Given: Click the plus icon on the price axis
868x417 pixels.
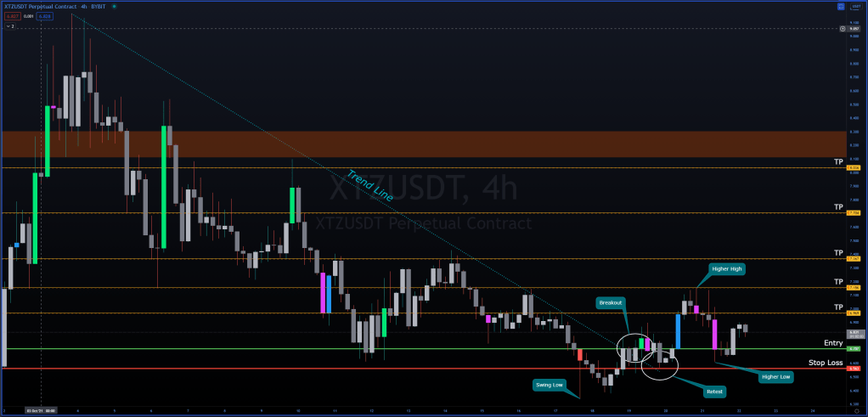Looking at the screenshot, I should pyautogui.click(x=842, y=29).
